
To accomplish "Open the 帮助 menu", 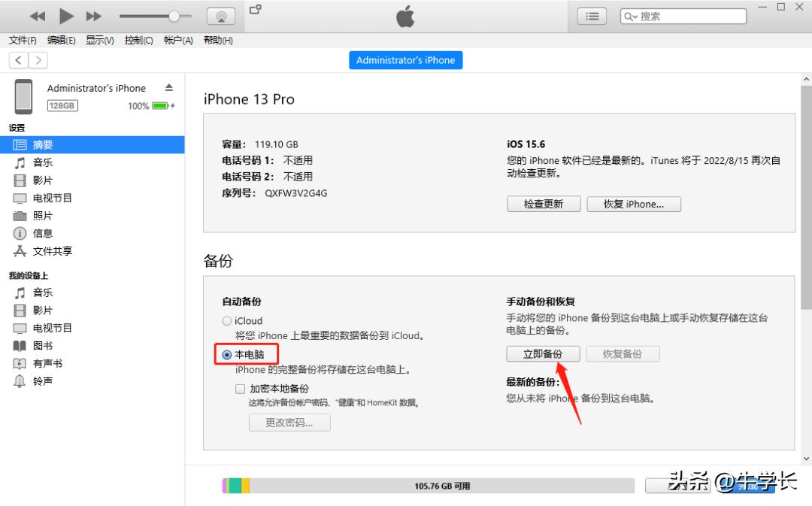I will click(x=217, y=41).
